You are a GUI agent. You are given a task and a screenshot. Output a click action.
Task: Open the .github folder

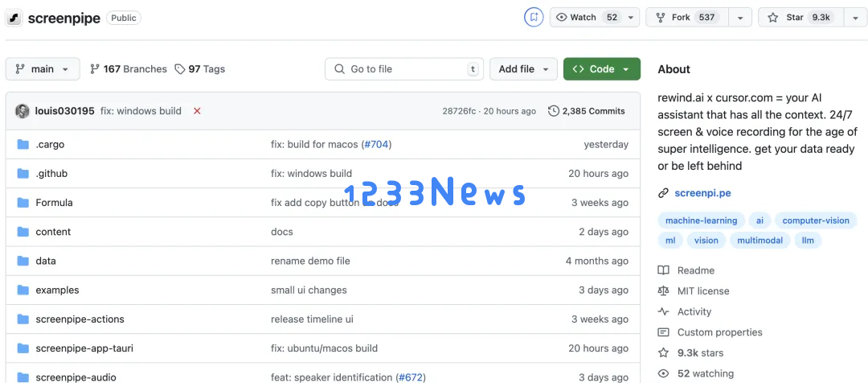coord(51,174)
